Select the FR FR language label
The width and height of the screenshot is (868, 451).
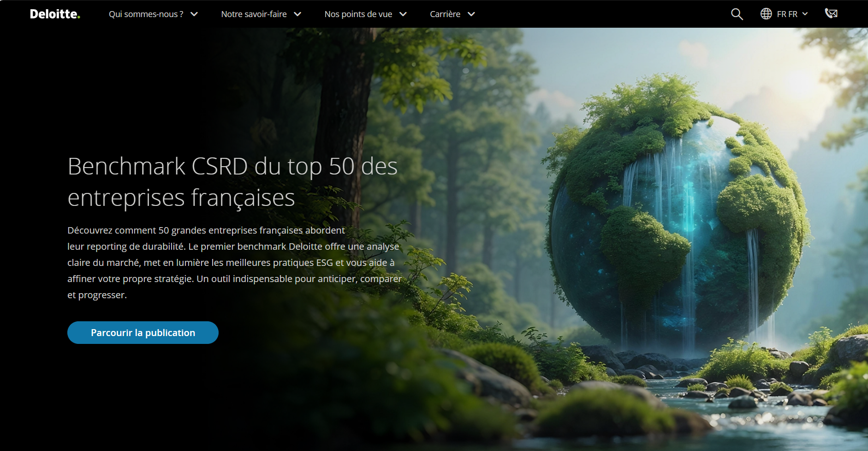[x=787, y=14]
